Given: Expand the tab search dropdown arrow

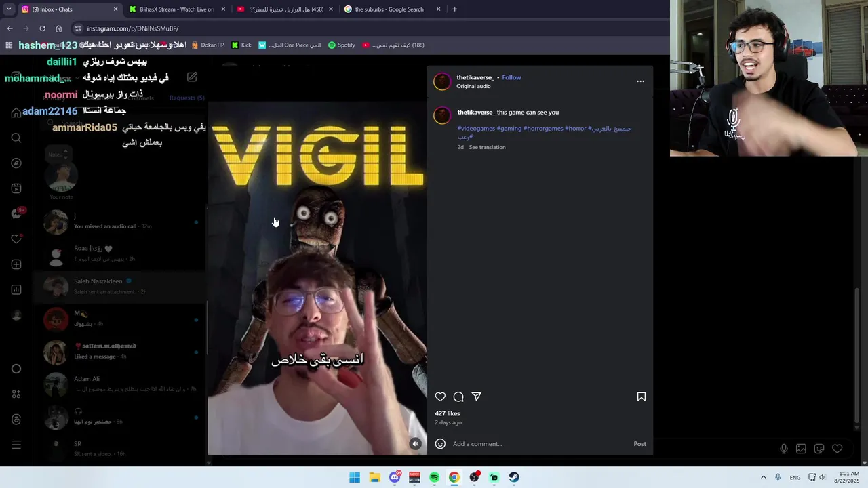Looking at the screenshot, I should click(x=8, y=9).
